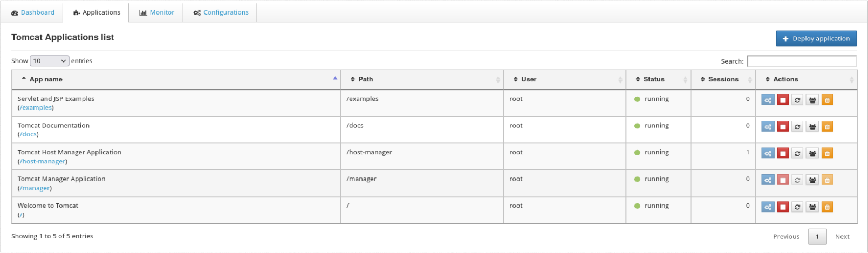
Task: Click the Deploy application button
Action: tap(816, 39)
